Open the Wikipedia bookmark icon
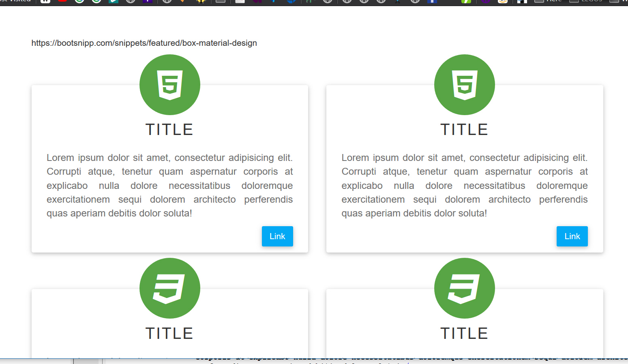The image size is (628, 364). click(x=45, y=1)
